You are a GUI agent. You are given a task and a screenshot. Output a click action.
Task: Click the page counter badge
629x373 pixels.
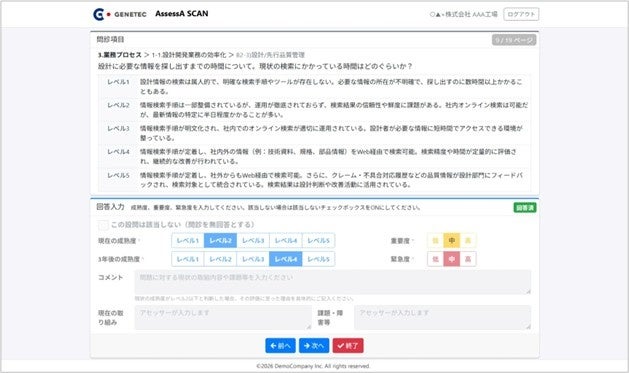514,40
